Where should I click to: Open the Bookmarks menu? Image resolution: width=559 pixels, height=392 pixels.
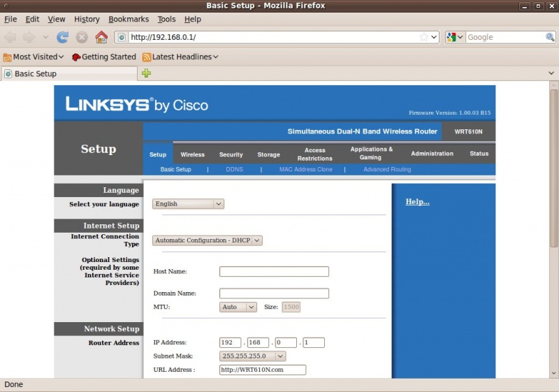click(x=129, y=19)
